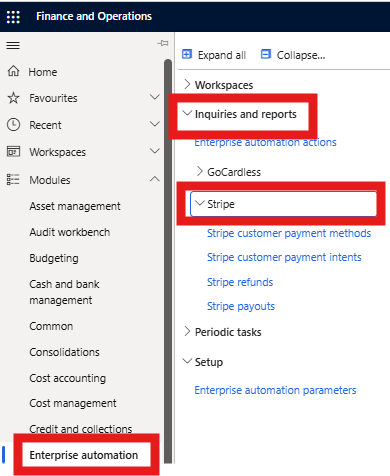390x476 pixels.
Task: Expand the Periodic tasks group
Action: (187, 332)
